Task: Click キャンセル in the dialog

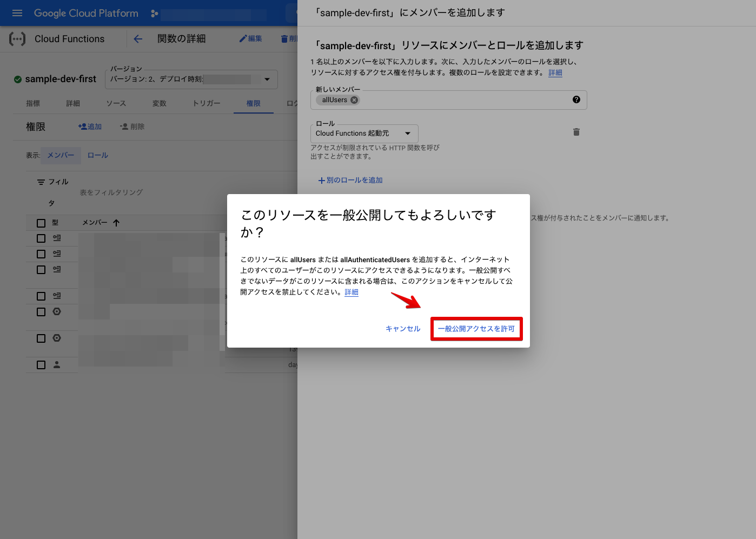Action: (403, 329)
